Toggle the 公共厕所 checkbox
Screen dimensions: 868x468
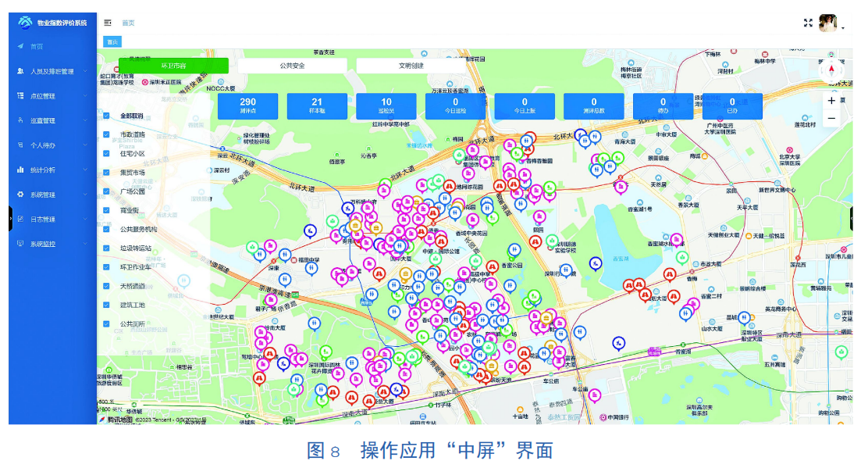click(107, 323)
